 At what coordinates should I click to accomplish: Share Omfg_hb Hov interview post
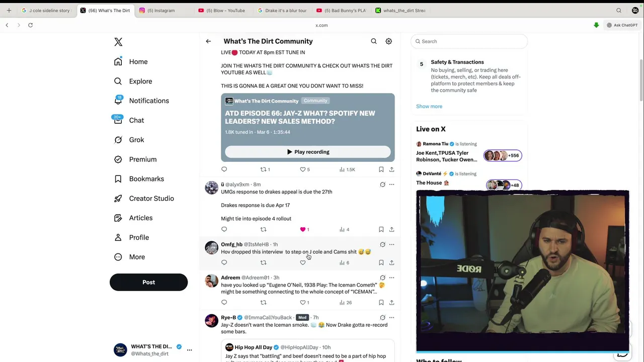click(391, 262)
